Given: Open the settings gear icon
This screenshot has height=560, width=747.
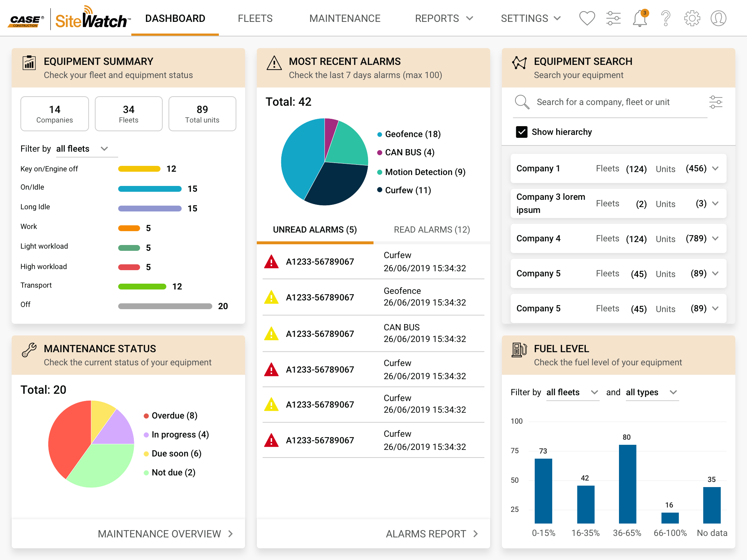Looking at the screenshot, I should click(692, 18).
